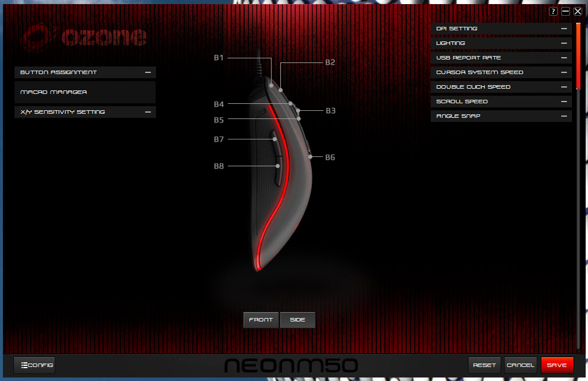
Task: Click the Cancel button
Action: 520,365
